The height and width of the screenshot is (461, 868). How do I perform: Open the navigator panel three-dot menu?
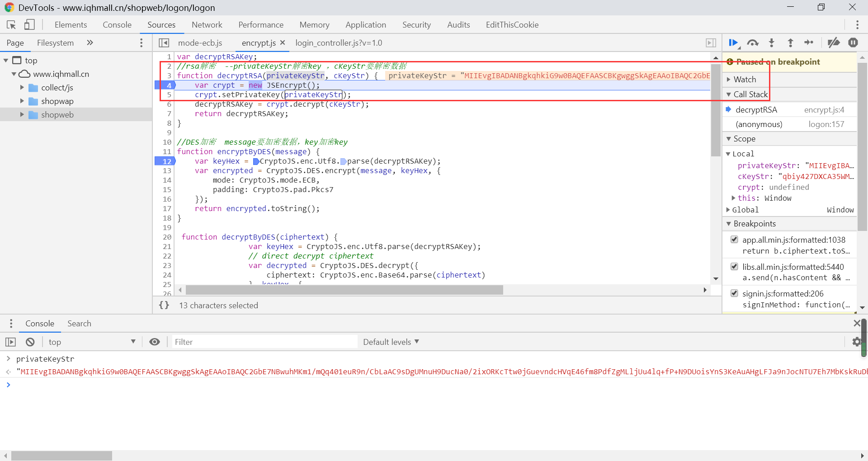click(x=142, y=42)
